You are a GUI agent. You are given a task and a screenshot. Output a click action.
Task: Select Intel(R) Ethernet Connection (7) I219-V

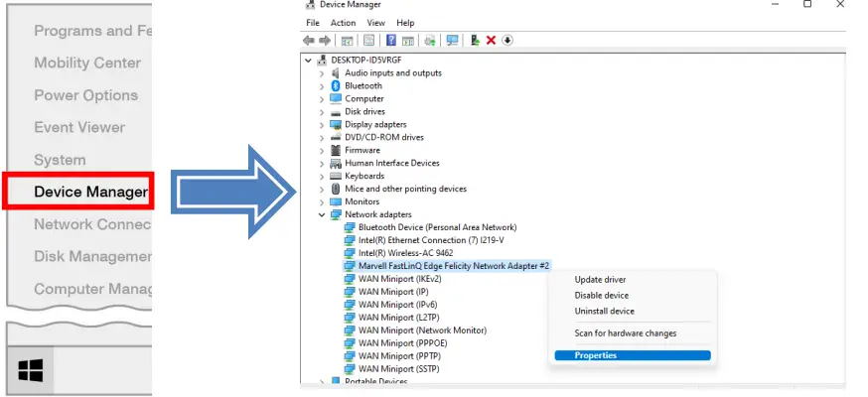coord(431,240)
